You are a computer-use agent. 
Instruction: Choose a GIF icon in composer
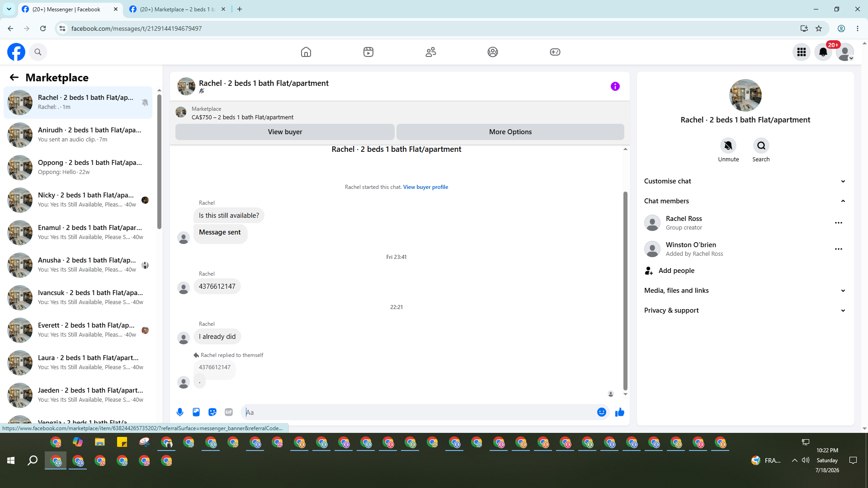[229, 412]
